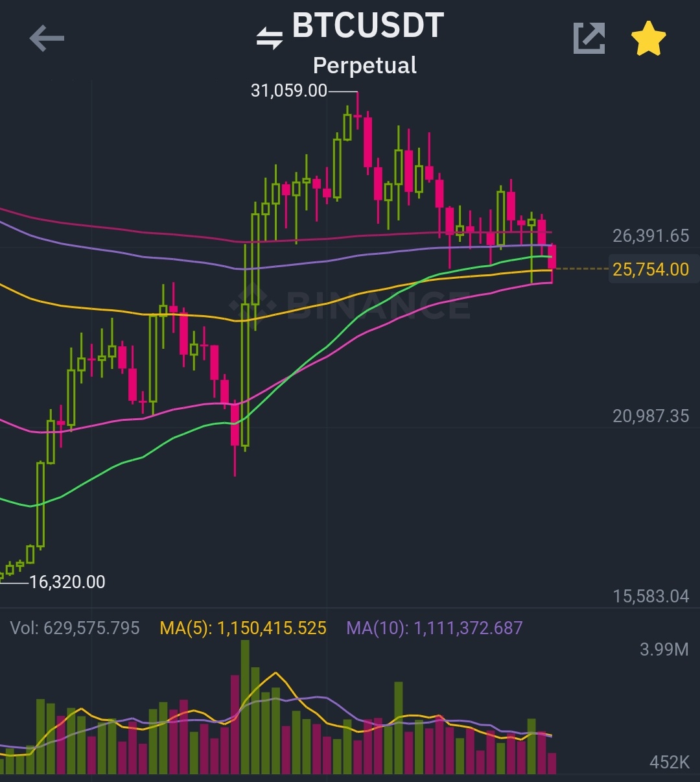Screen dimensions: 700x782
Task: Tap the 452K volume axis label
Action: pos(669,762)
